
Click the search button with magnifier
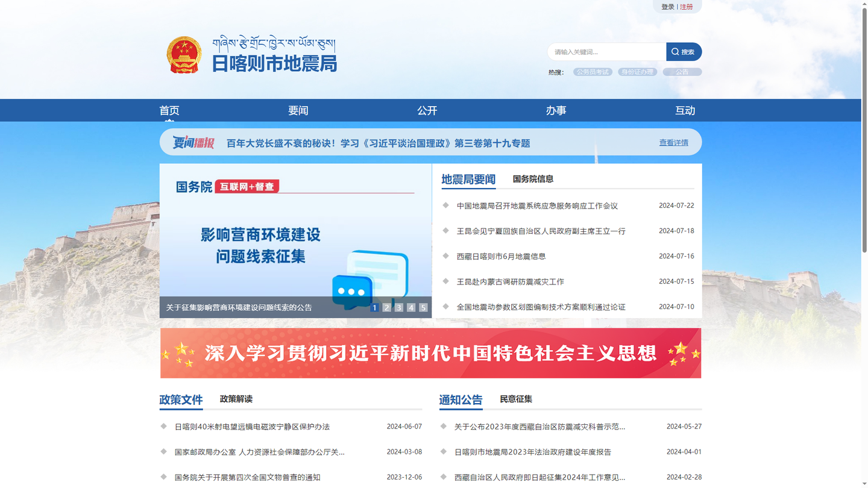(684, 52)
